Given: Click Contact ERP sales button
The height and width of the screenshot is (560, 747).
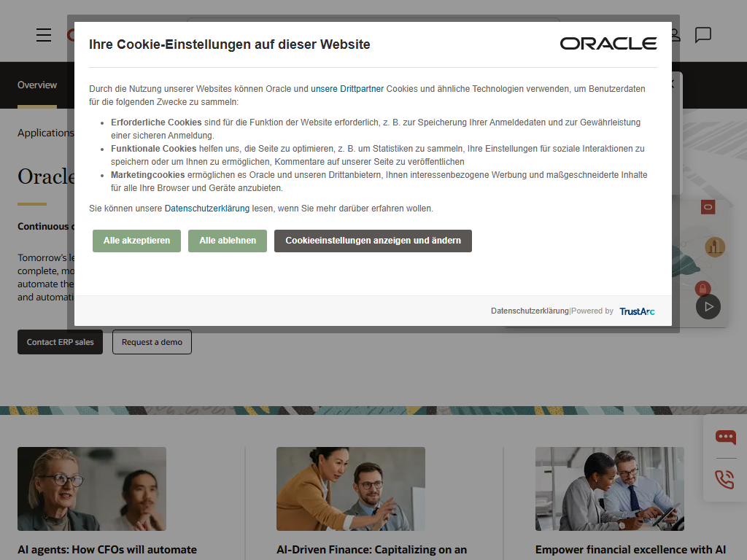Looking at the screenshot, I should coord(60,342).
